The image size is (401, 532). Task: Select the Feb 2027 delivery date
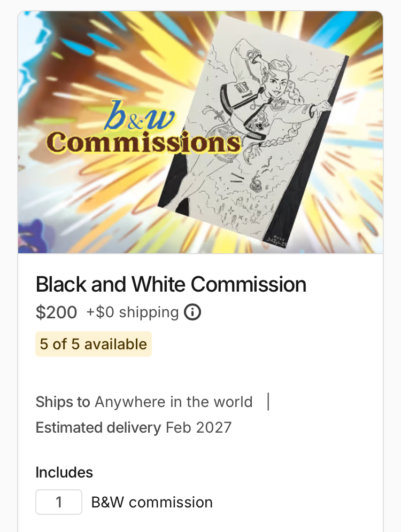(199, 427)
